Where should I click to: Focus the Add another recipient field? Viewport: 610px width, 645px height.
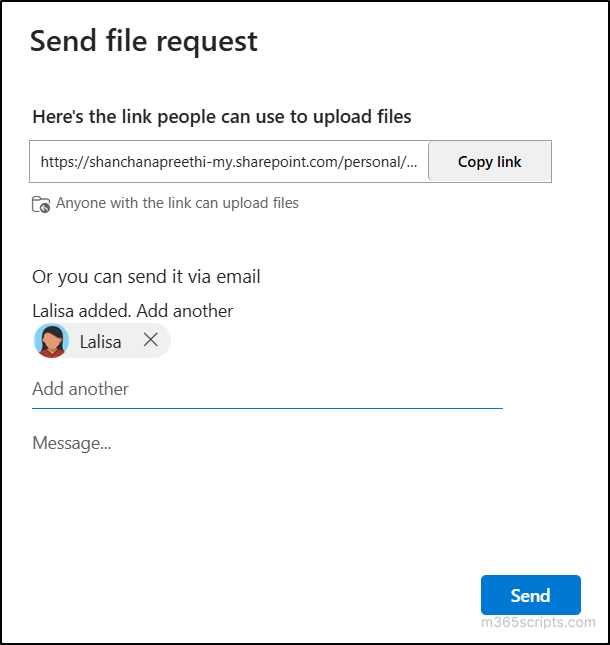click(267, 389)
